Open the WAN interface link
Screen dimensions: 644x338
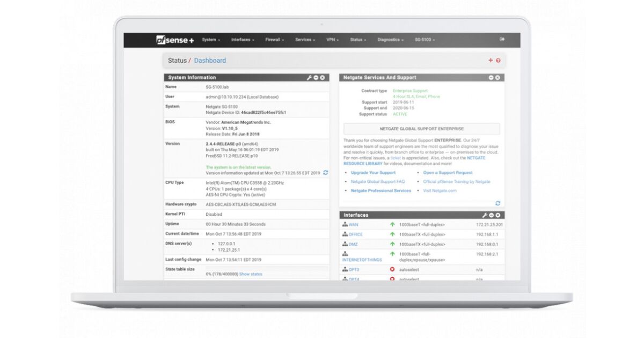click(353, 225)
